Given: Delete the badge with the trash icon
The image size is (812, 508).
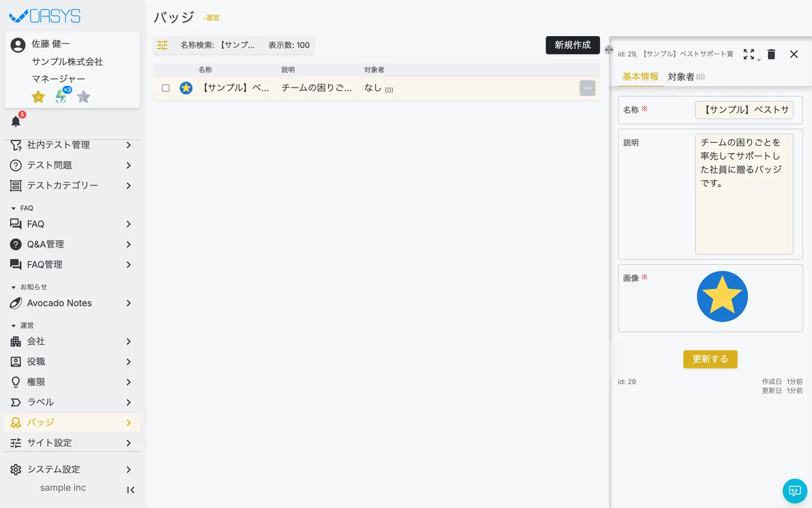Looking at the screenshot, I should (771, 54).
